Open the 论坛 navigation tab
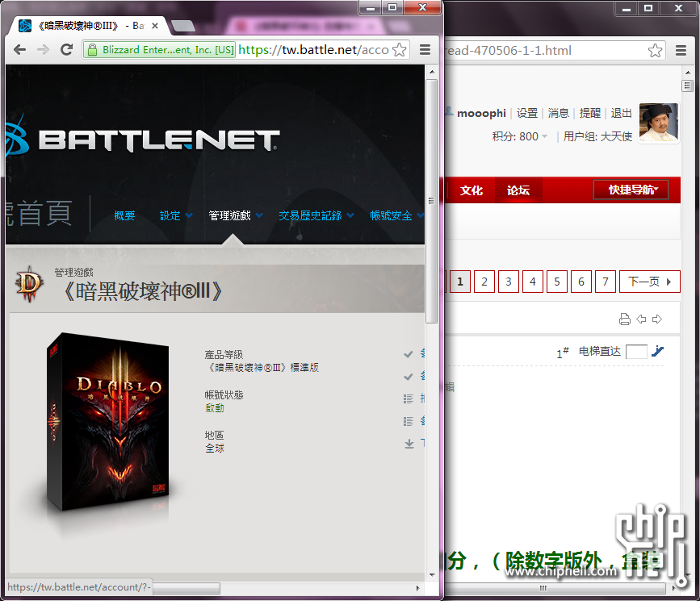Viewport: 700px width, 601px height. [518, 190]
